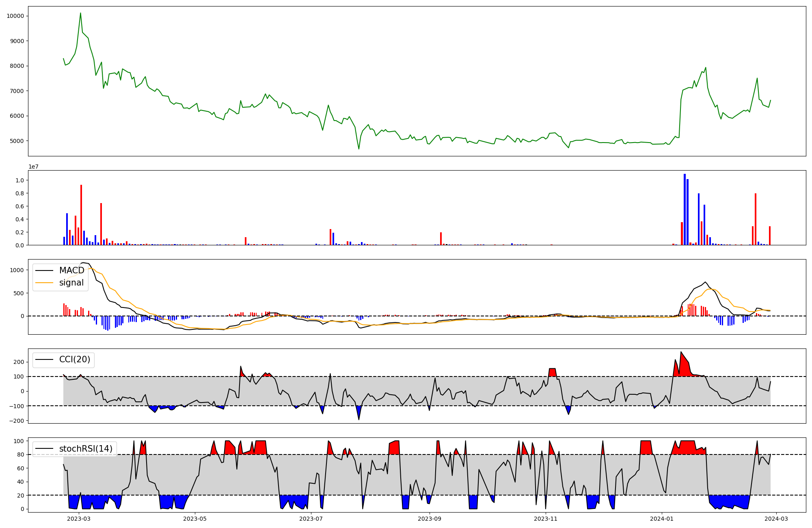The height and width of the screenshot is (528, 812).
Task: Click the 2024-03 x-axis date label
Action: point(777,519)
